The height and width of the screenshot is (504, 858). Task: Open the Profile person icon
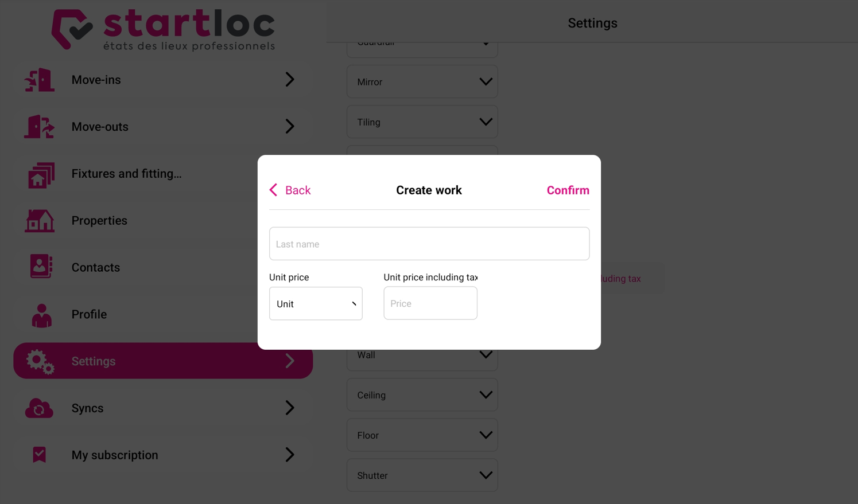tap(41, 315)
